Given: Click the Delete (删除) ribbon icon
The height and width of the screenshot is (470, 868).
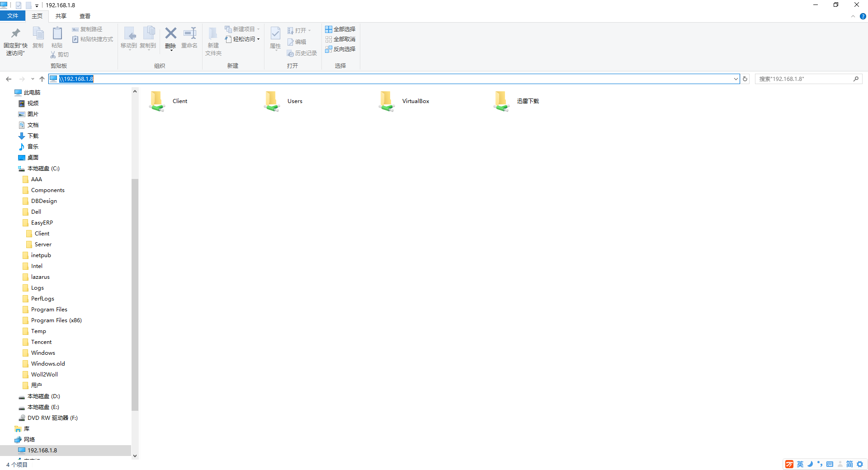Looking at the screenshot, I should click(x=170, y=34).
